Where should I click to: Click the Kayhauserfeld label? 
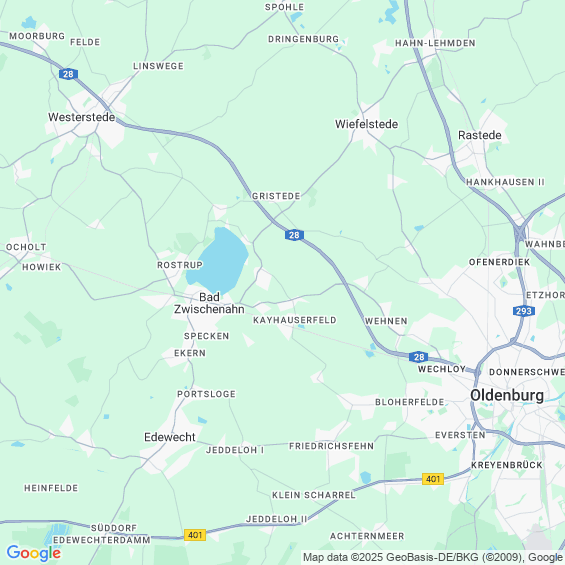pyautogui.click(x=295, y=320)
